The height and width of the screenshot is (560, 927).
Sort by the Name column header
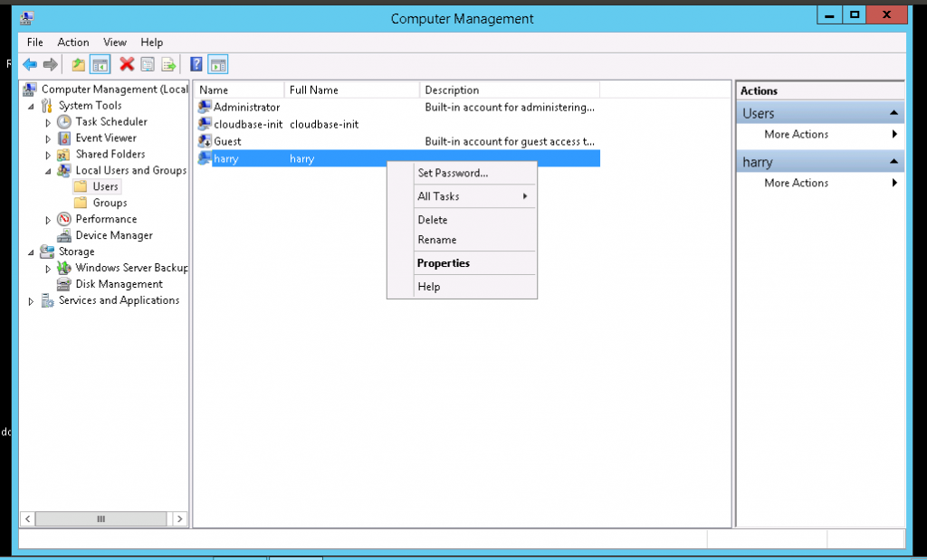pyautogui.click(x=239, y=90)
